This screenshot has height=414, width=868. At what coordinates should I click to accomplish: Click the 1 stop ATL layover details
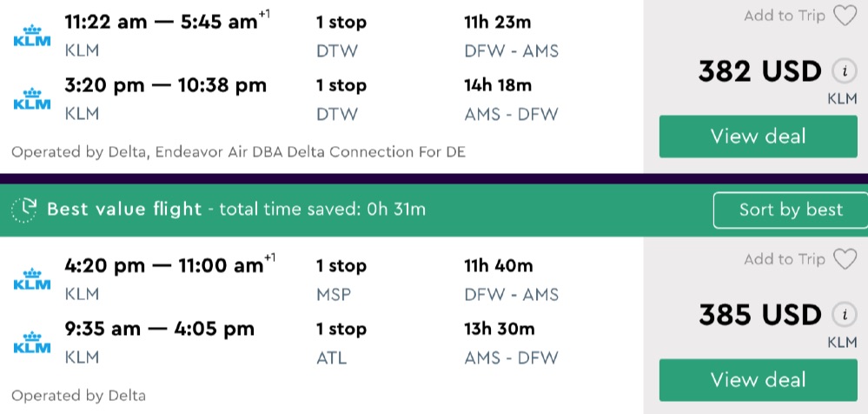(340, 343)
